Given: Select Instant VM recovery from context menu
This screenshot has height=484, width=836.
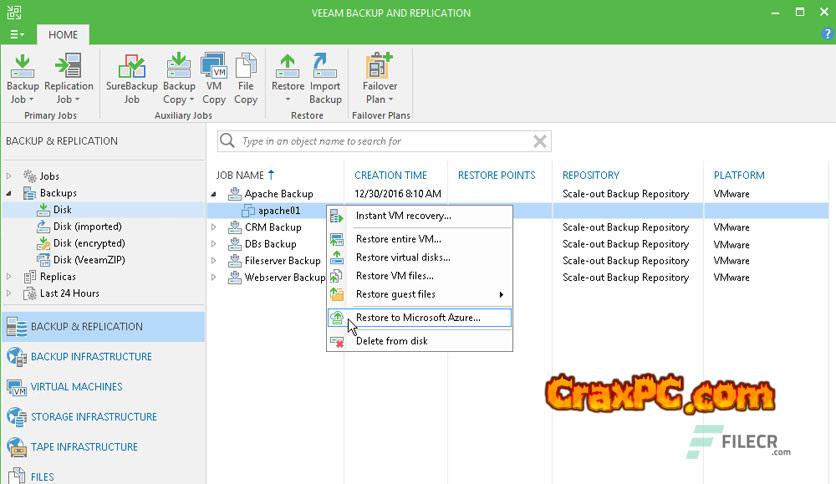Looking at the screenshot, I should point(403,215).
